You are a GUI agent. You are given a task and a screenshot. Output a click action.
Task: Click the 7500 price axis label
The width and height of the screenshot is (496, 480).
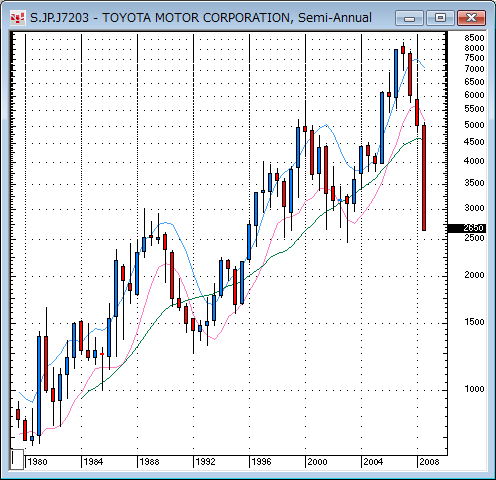(474, 58)
